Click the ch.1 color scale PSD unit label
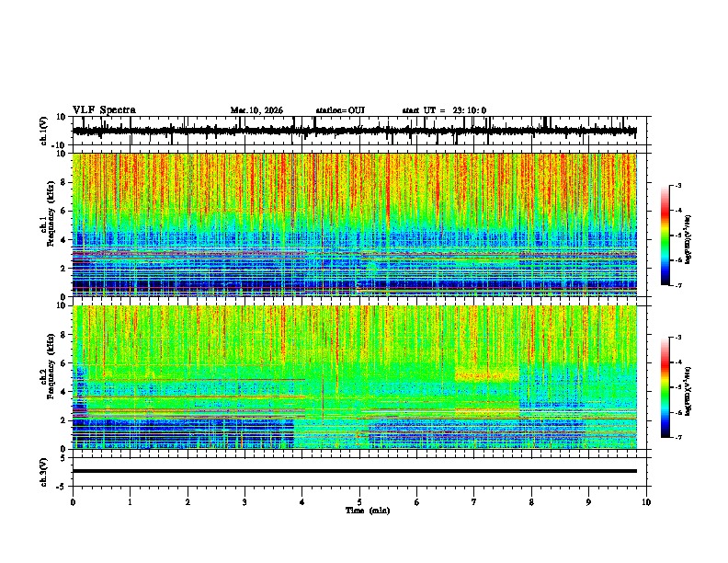This screenshot has height=563, width=728. point(688,239)
